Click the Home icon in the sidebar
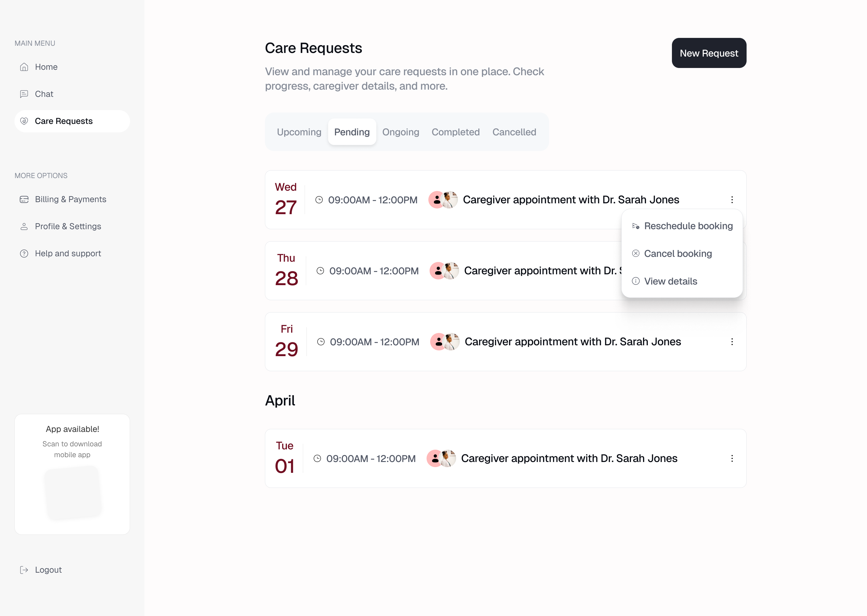The width and height of the screenshot is (867, 616). click(24, 67)
